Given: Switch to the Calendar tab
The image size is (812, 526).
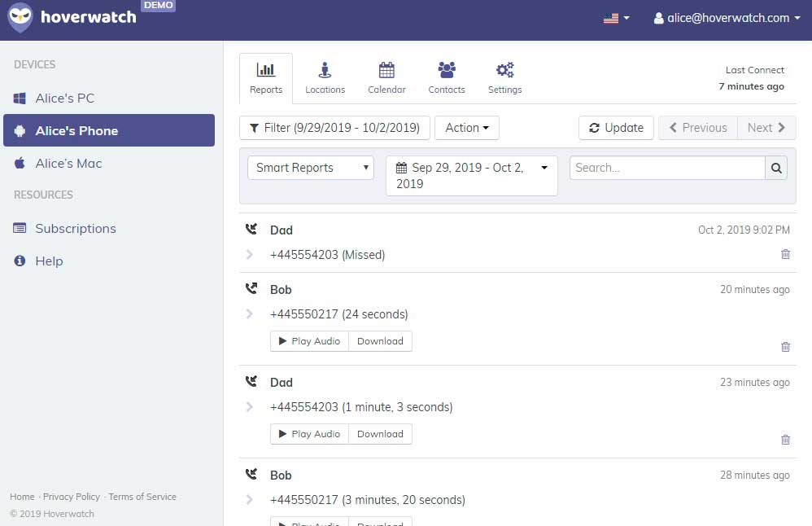Looking at the screenshot, I should pyautogui.click(x=386, y=78).
